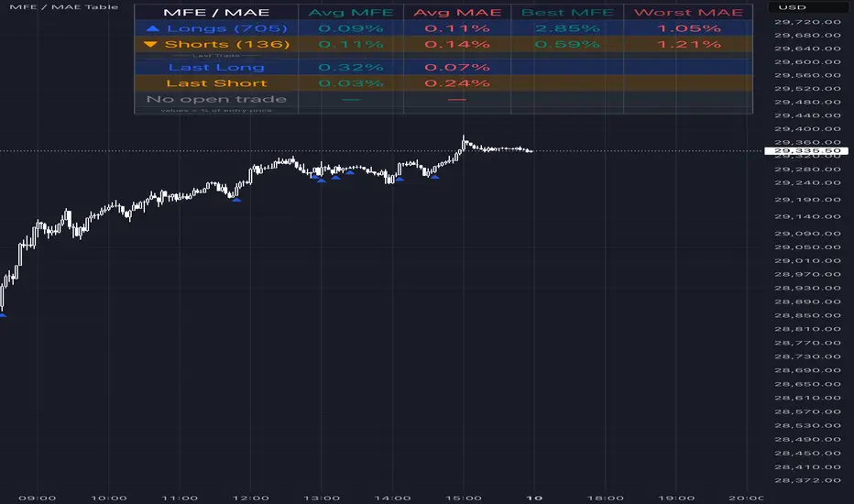Select the "Avg MAE" column header
Screen dimensions: 854x504
point(457,12)
